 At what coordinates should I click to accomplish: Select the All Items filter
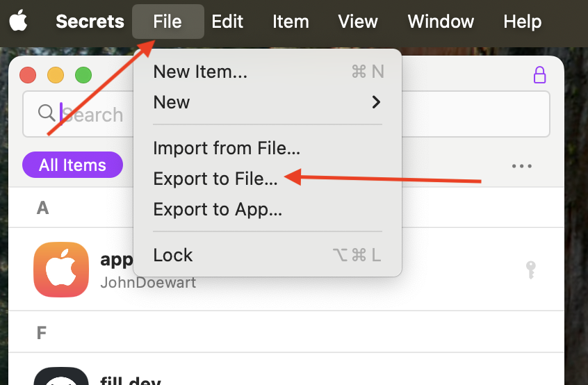[73, 165]
